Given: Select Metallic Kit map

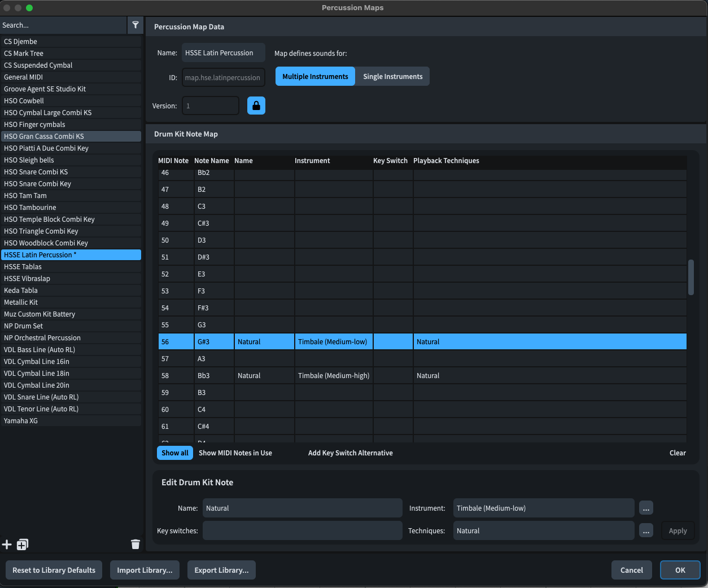Looking at the screenshot, I should [x=71, y=302].
